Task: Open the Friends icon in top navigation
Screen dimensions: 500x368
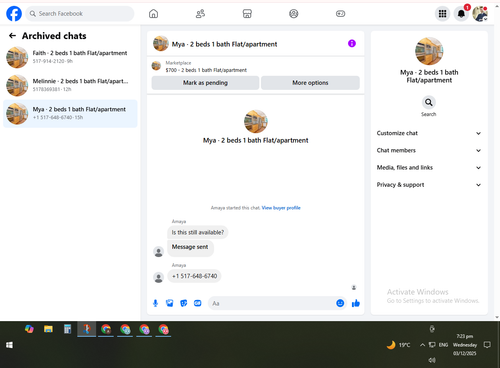Action: coord(200,14)
